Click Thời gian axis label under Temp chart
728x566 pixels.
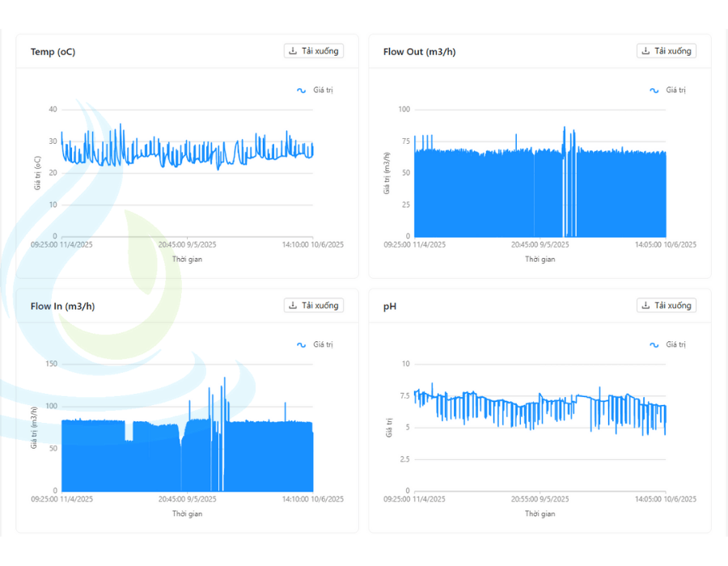[x=187, y=259]
